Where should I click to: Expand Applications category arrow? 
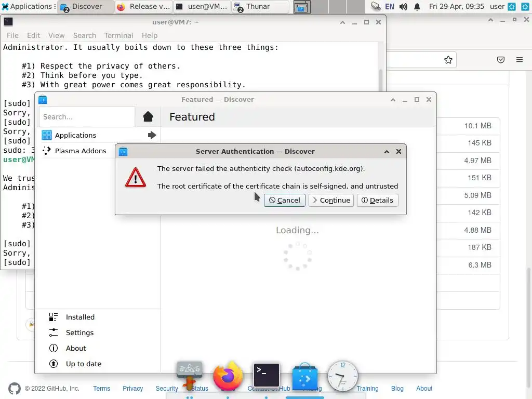tap(152, 136)
